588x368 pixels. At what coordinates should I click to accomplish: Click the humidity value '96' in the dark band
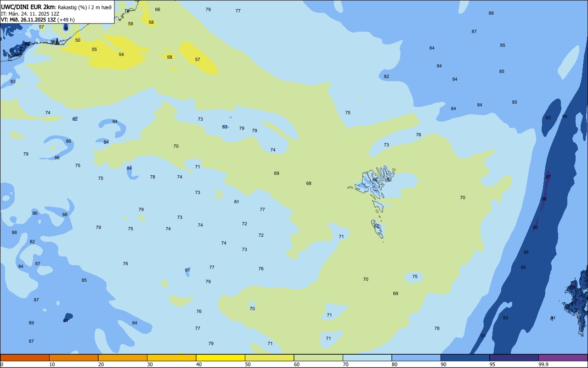point(544,199)
